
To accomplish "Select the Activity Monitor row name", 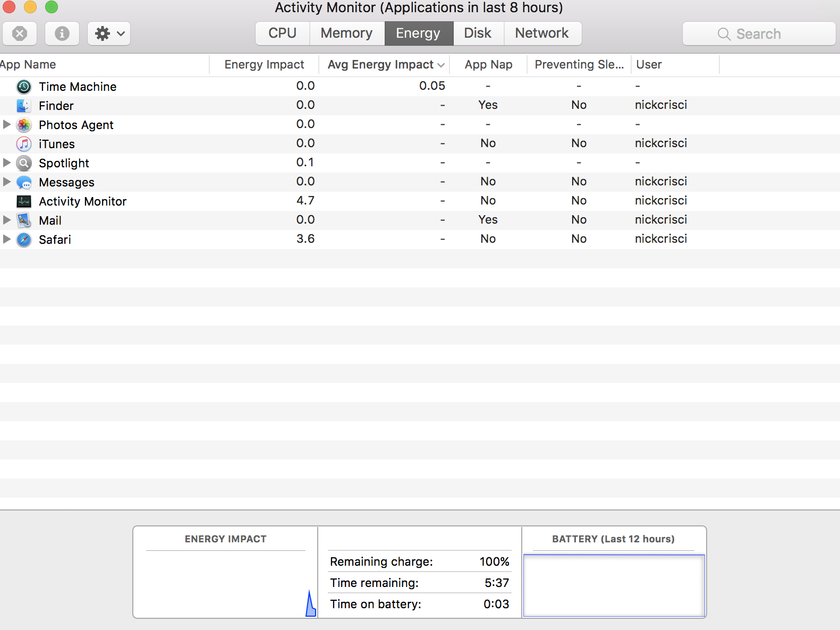I will point(83,201).
